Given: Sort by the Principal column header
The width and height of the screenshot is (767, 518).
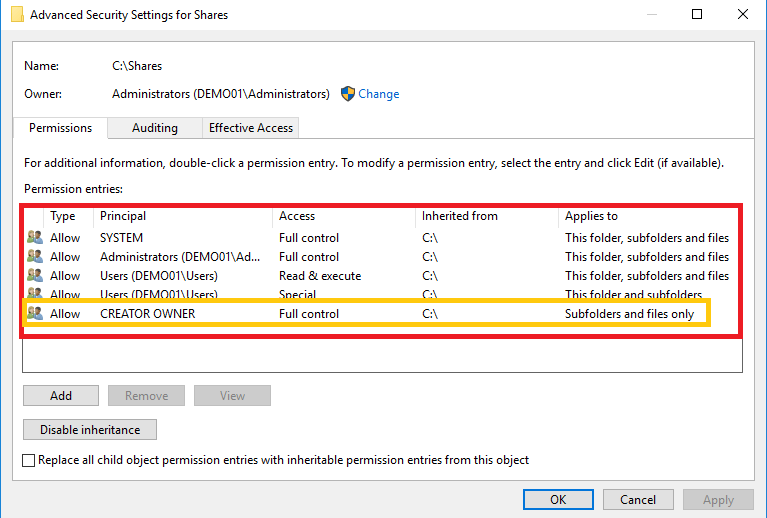Looking at the screenshot, I should [123, 216].
